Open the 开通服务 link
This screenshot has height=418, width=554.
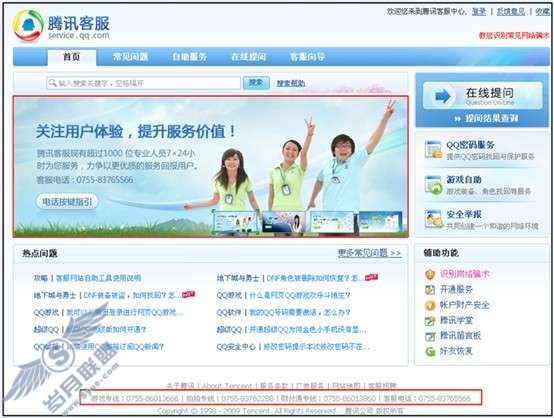[x=456, y=289]
